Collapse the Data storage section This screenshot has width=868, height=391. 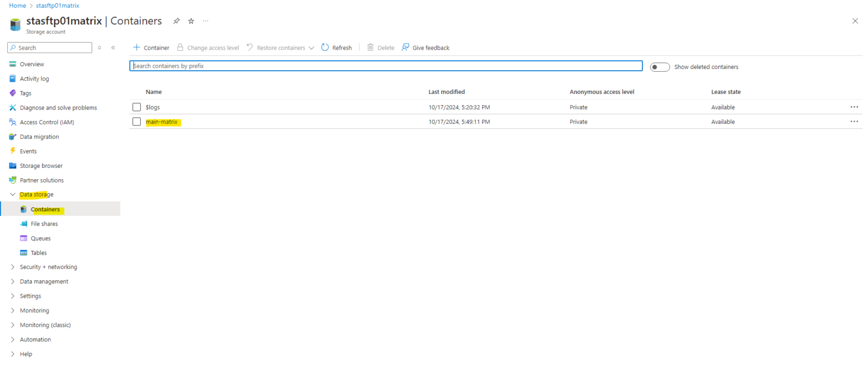36,194
